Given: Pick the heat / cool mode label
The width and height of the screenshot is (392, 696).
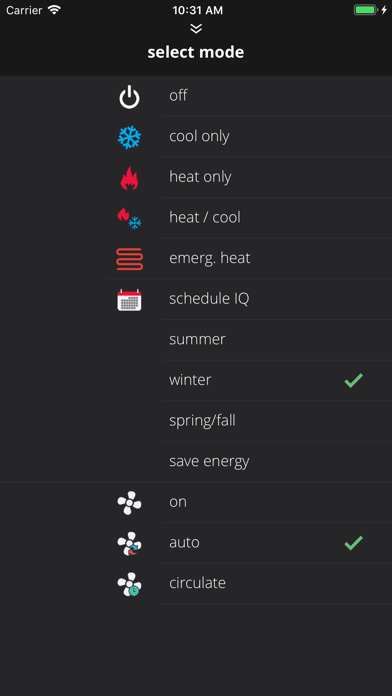Looking at the screenshot, I should tap(205, 218).
